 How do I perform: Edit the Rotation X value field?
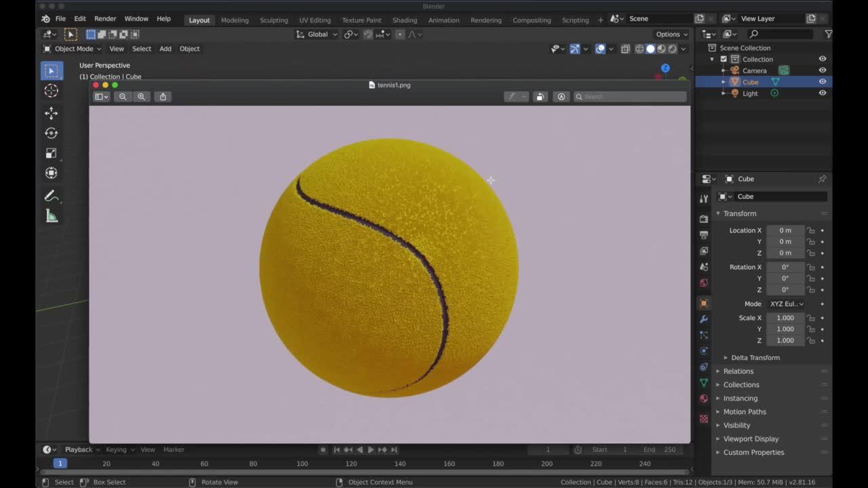[x=785, y=266]
